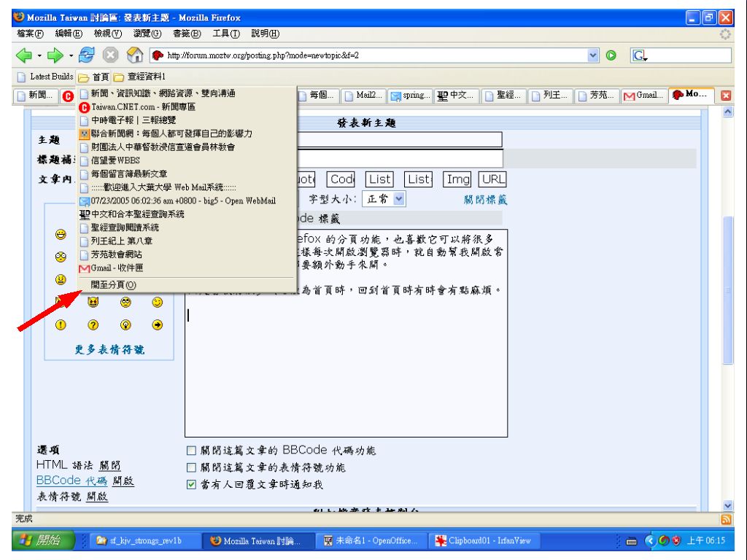
Task: Go to the Home page icon
Action: coord(135,55)
